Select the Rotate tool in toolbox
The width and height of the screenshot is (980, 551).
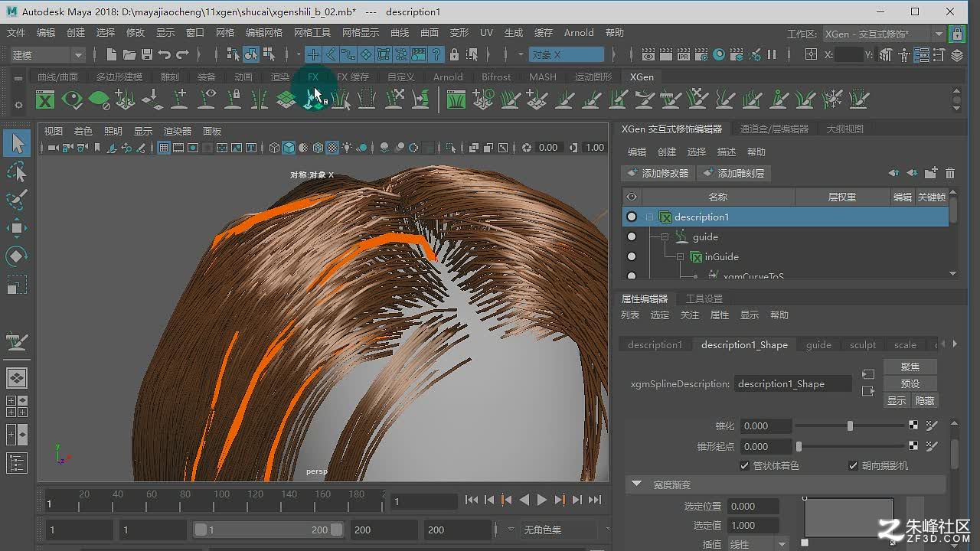(x=17, y=256)
